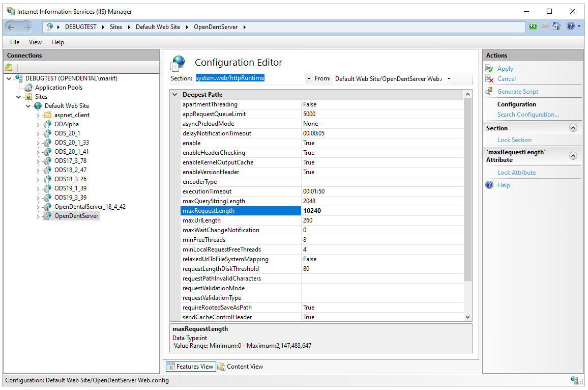Click the scroll up arrow in grid

(x=467, y=94)
